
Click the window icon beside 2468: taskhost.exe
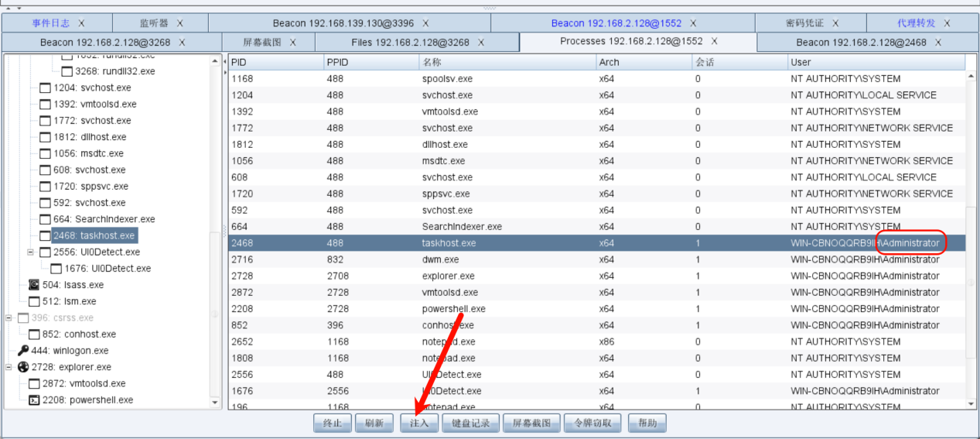pos(45,235)
